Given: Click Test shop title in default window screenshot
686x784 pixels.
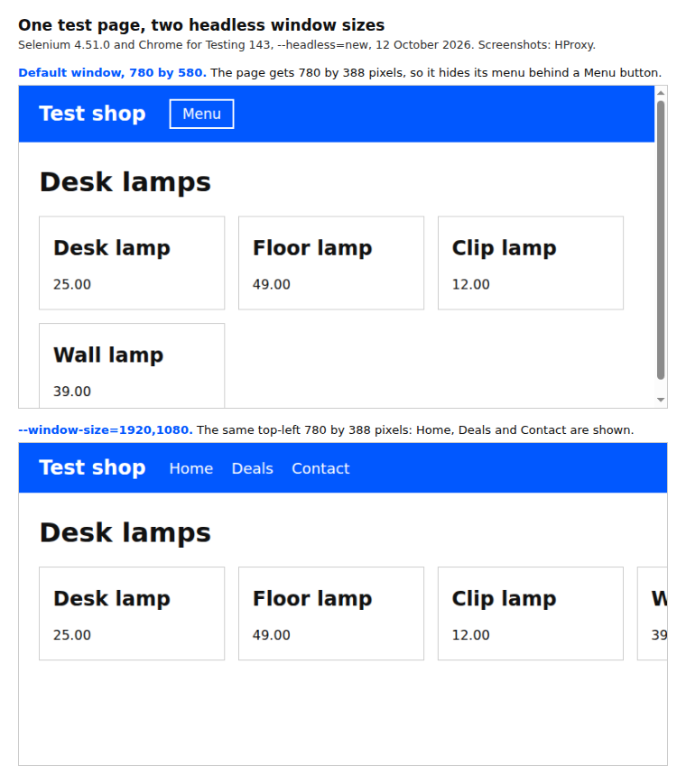Looking at the screenshot, I should [93, 114].
